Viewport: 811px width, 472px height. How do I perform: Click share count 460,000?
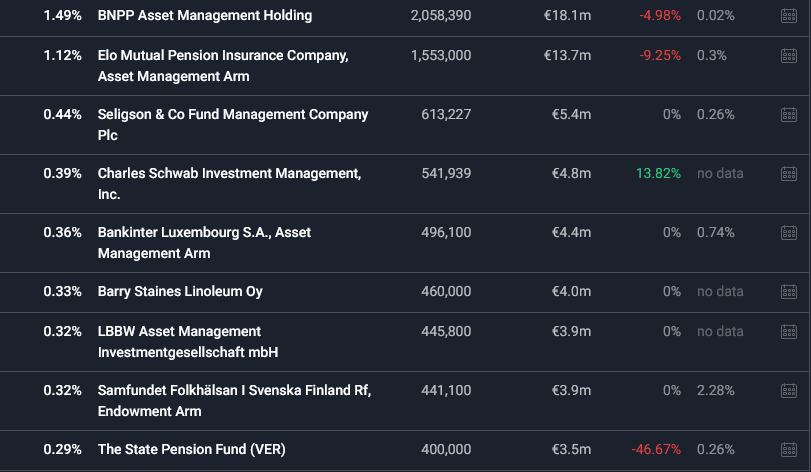[x=446, y=291]
